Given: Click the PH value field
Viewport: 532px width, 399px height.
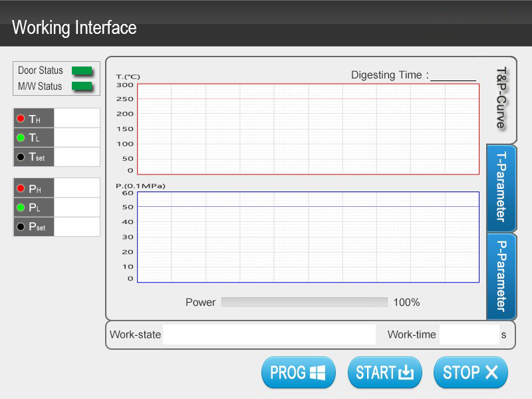Looking at the screenshot, I should 76,188.
